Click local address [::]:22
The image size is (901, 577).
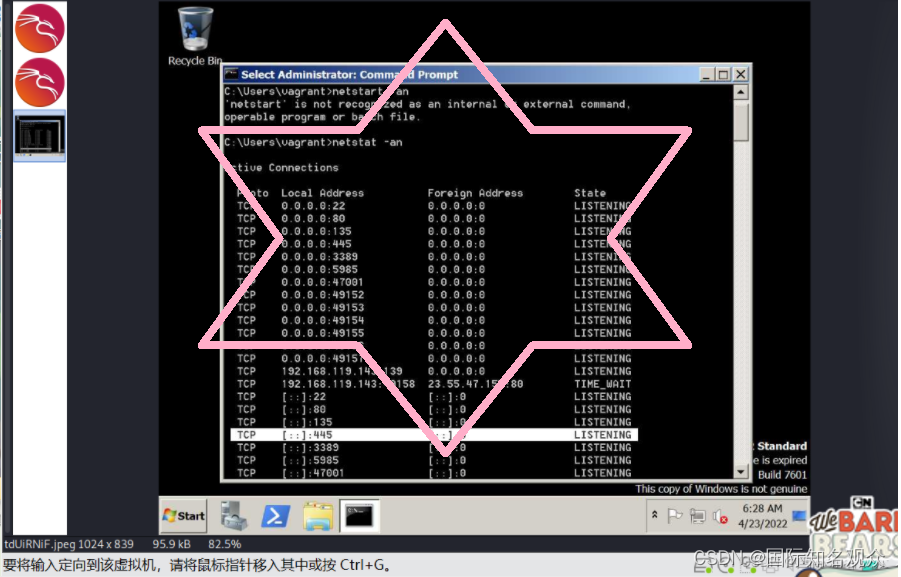click(303, 397)
